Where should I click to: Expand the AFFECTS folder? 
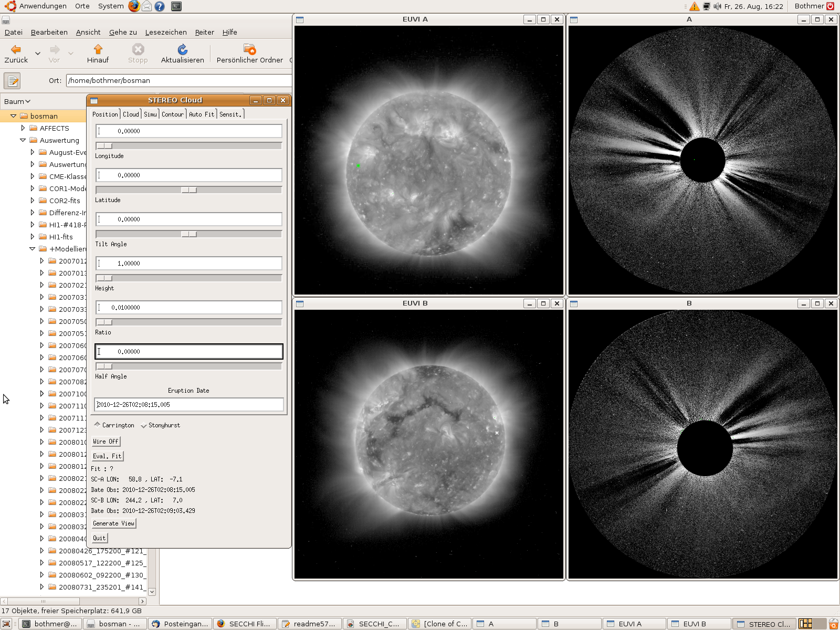(x=23, y=128)
